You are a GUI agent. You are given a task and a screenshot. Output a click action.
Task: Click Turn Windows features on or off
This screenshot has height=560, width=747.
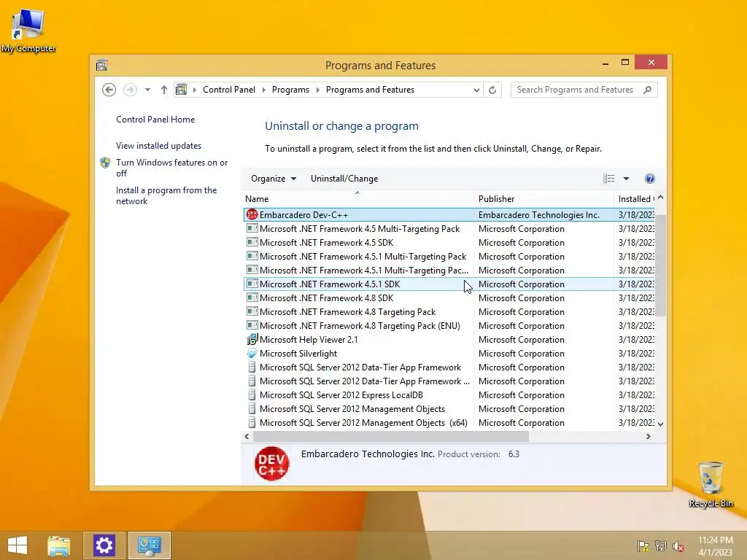[172, 168]
